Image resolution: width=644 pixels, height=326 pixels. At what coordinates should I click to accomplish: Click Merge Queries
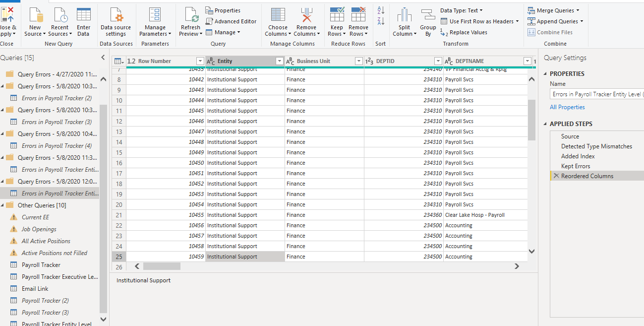pos(553,10)
